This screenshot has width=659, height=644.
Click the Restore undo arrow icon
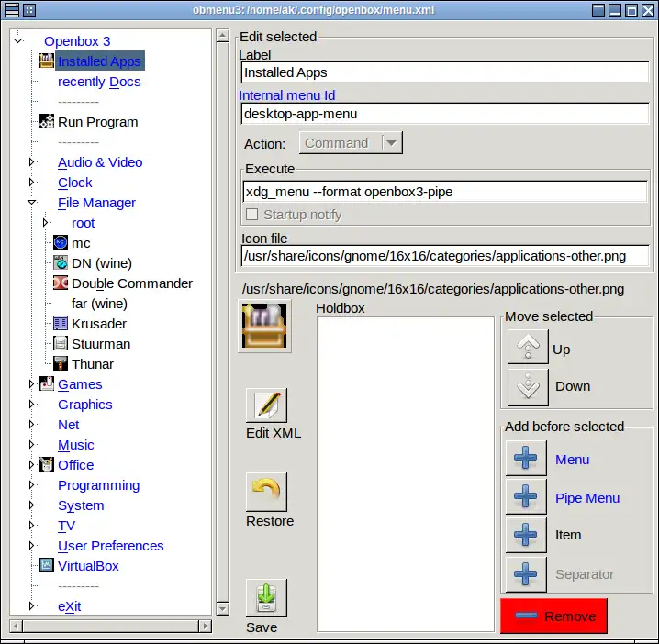coord(267,492)
